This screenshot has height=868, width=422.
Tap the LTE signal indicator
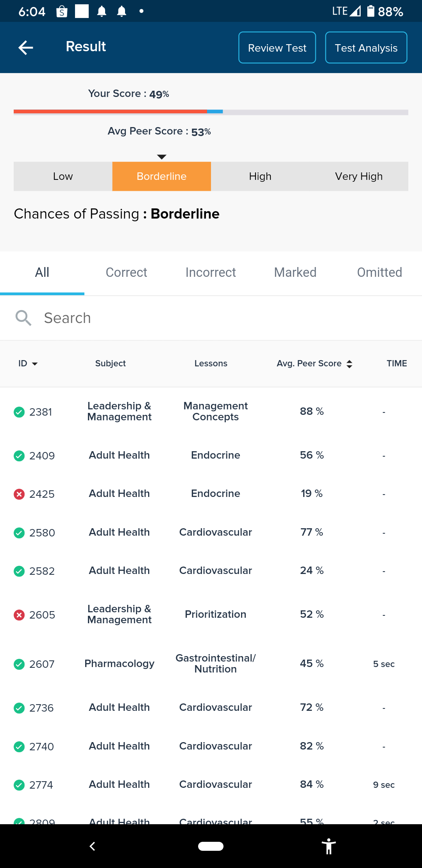pyautogui.click(x=346, y=11)
